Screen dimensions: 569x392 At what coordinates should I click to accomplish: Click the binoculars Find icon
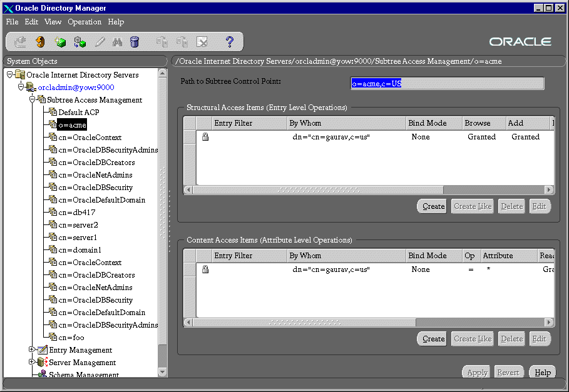116,42
